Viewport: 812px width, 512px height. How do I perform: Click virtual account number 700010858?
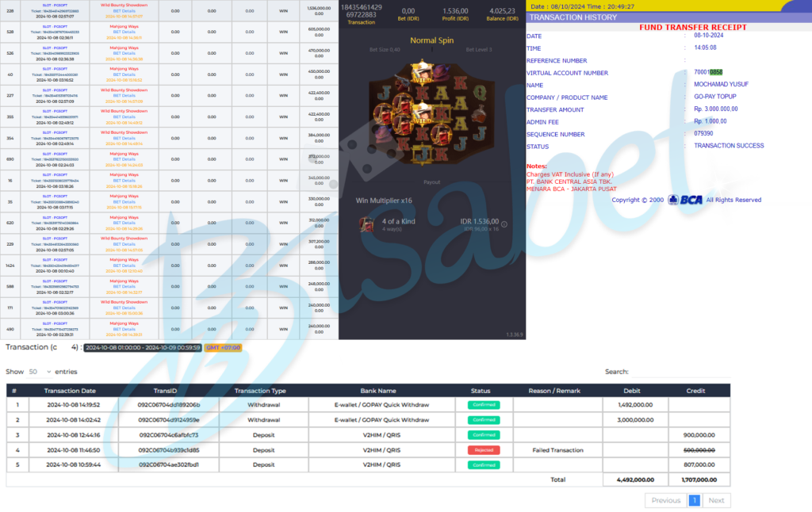pos(708,72)
